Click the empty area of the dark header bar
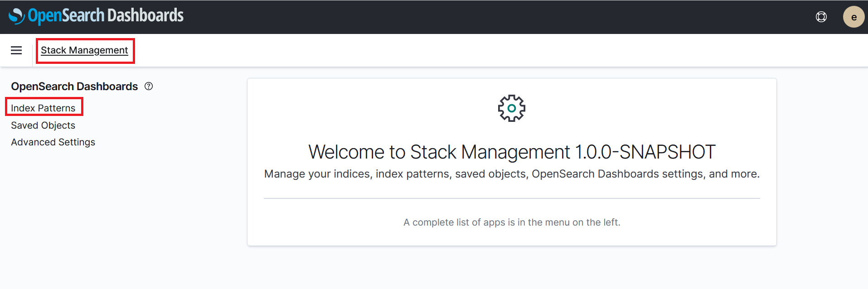Image resolution: width=868 pixels, height=289 pixels. coord(499,17)
